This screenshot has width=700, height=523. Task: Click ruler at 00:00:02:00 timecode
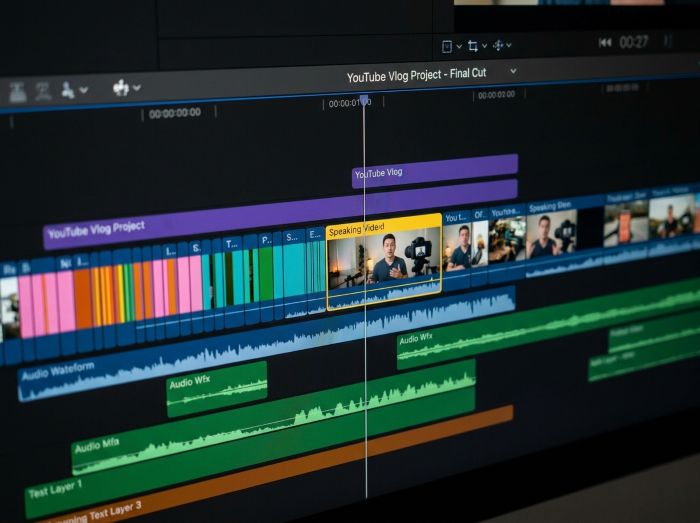point(496,95)
